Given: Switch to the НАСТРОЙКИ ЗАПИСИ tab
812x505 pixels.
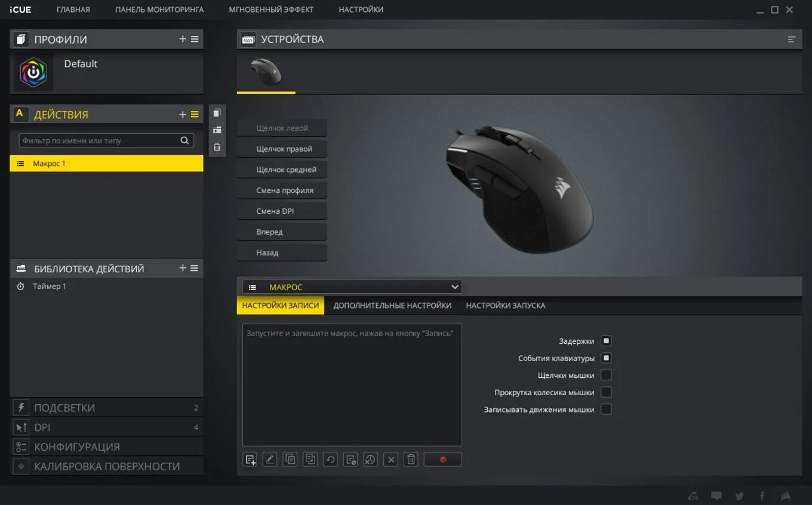Looking at the screenshot, I should 281,305.
